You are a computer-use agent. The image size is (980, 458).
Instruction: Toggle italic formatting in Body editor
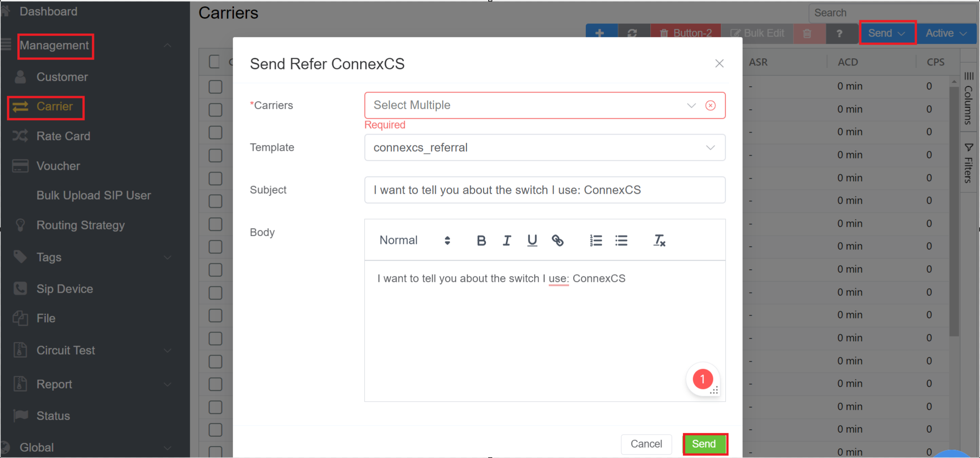(506, 241)
